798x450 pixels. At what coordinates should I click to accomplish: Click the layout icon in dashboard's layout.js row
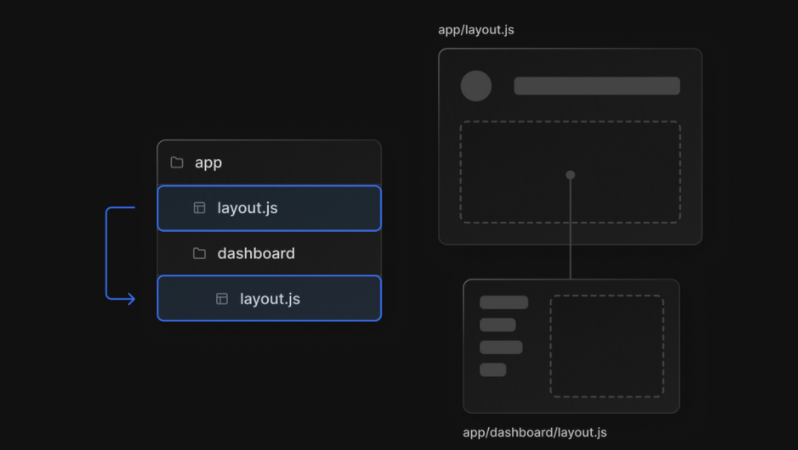(222, 299)
